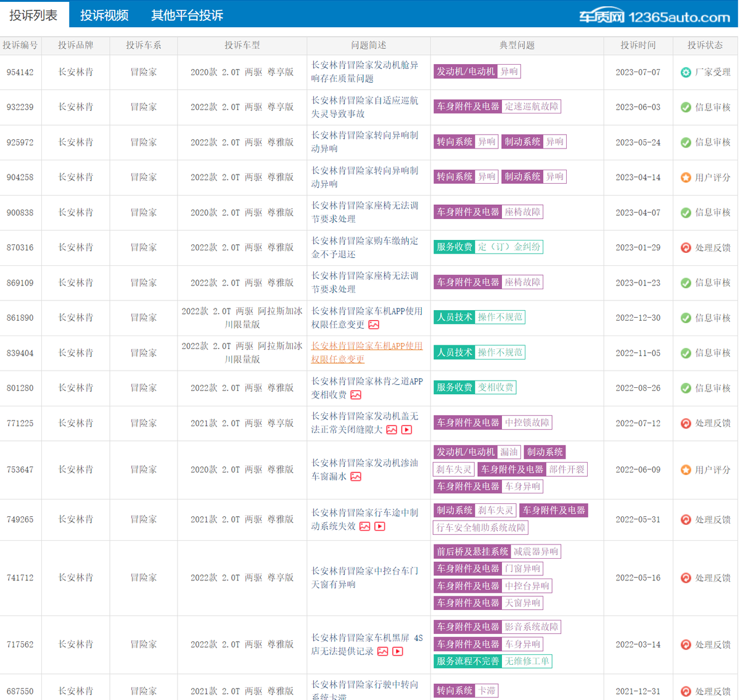This screenshot has width=740, height=700.
Task: Click the 部件开裂 tag in row 753647
Action: pos(567,469)
